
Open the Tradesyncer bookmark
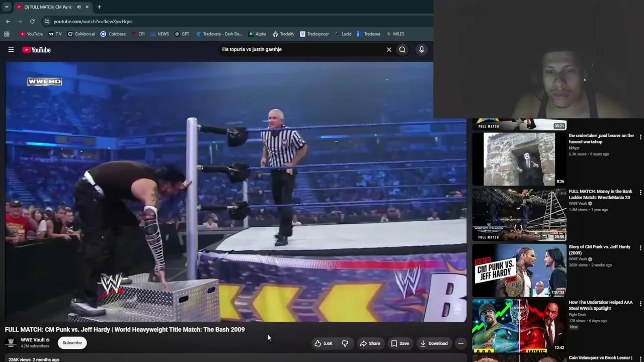(x=314, y=34)
